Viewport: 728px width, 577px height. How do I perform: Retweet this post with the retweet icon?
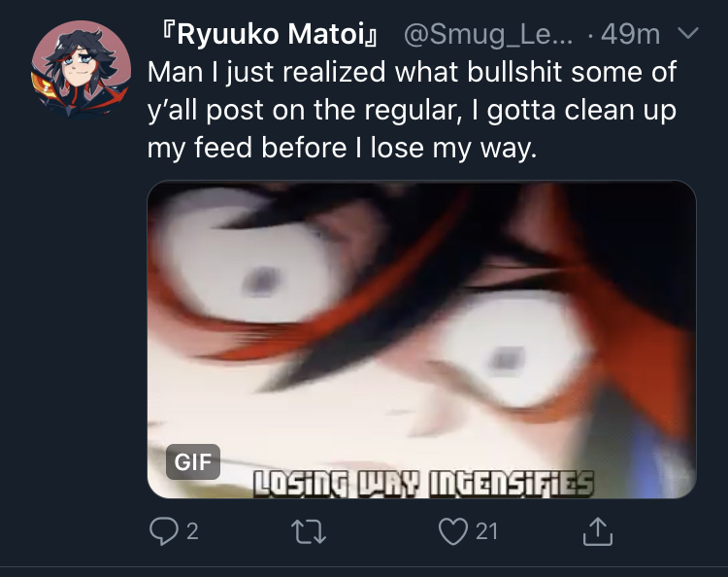pyautogui.click(x=309, y=532)
